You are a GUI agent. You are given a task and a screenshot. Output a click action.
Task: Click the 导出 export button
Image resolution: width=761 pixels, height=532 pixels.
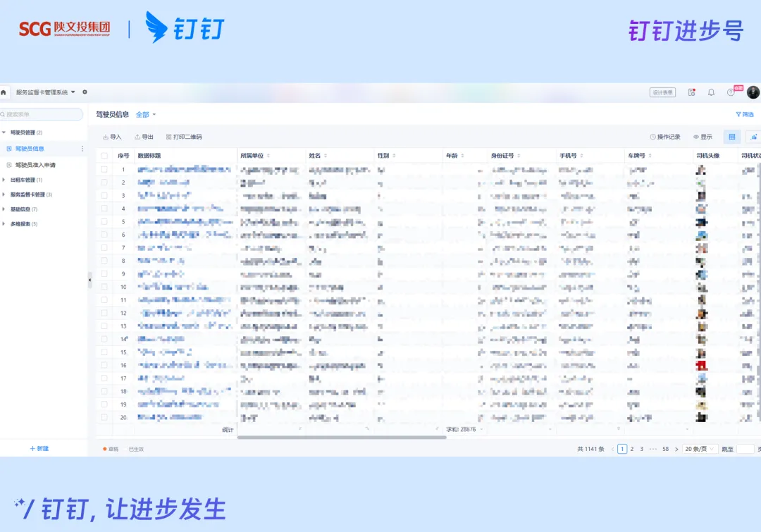[x=144, y=137]
